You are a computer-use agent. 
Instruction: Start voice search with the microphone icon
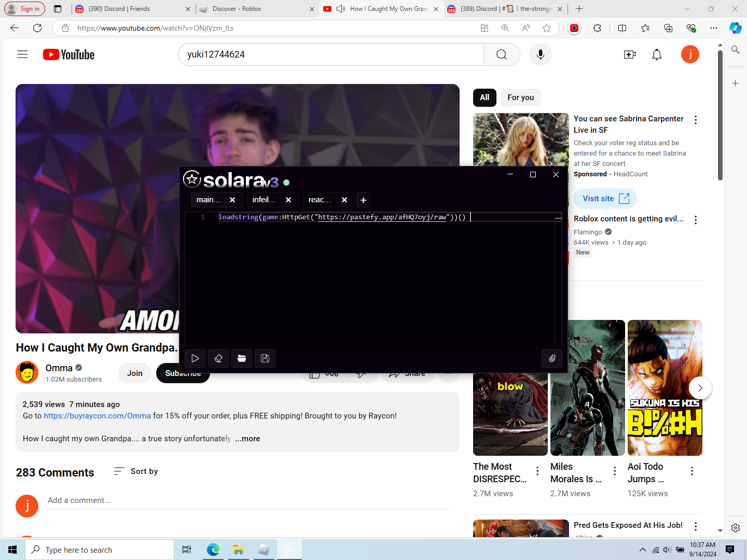coord(541,54)
